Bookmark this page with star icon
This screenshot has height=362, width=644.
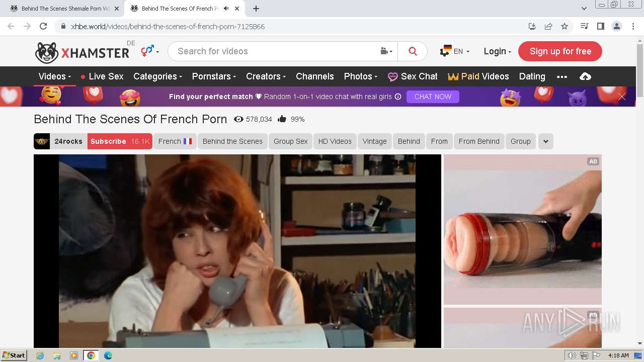565,26
